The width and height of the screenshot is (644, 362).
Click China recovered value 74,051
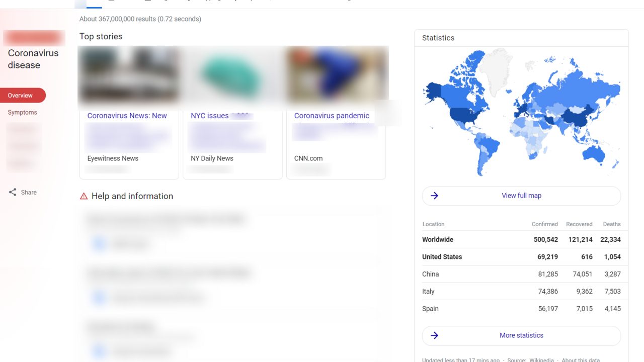pos(583,274)
